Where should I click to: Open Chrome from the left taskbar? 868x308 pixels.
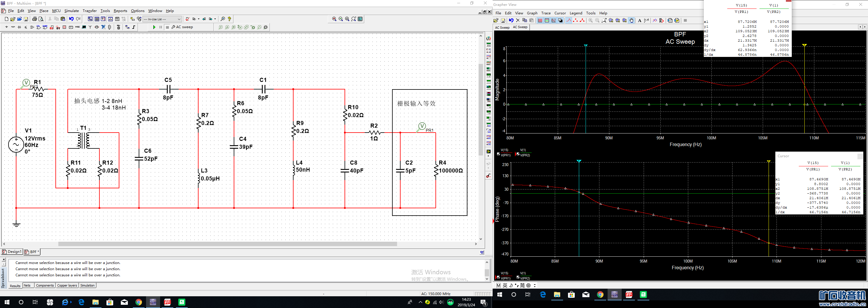click(138, 302)
